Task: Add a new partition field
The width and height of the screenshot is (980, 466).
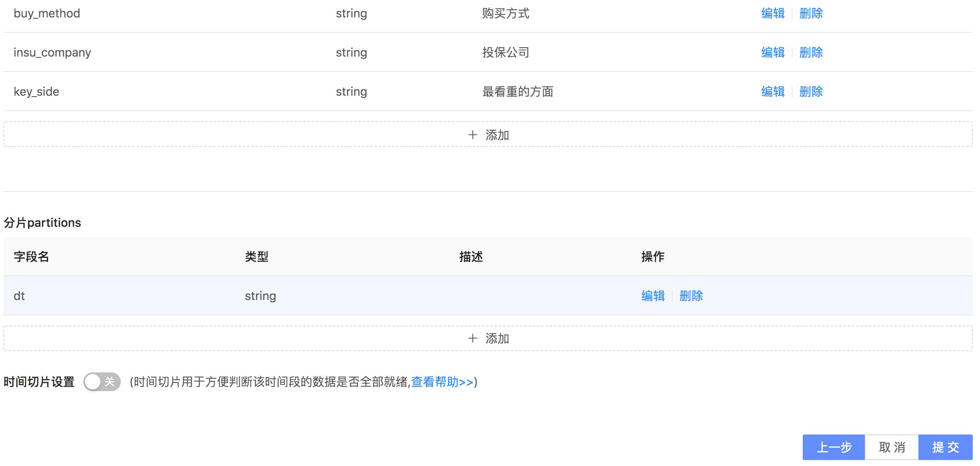Action: click(488, 338)
